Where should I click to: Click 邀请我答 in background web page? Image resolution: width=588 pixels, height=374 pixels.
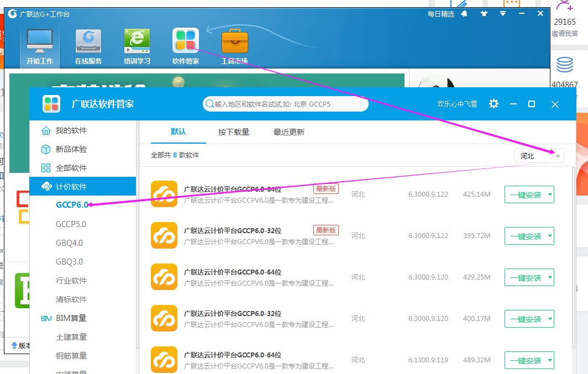click(x=565, y=33)
